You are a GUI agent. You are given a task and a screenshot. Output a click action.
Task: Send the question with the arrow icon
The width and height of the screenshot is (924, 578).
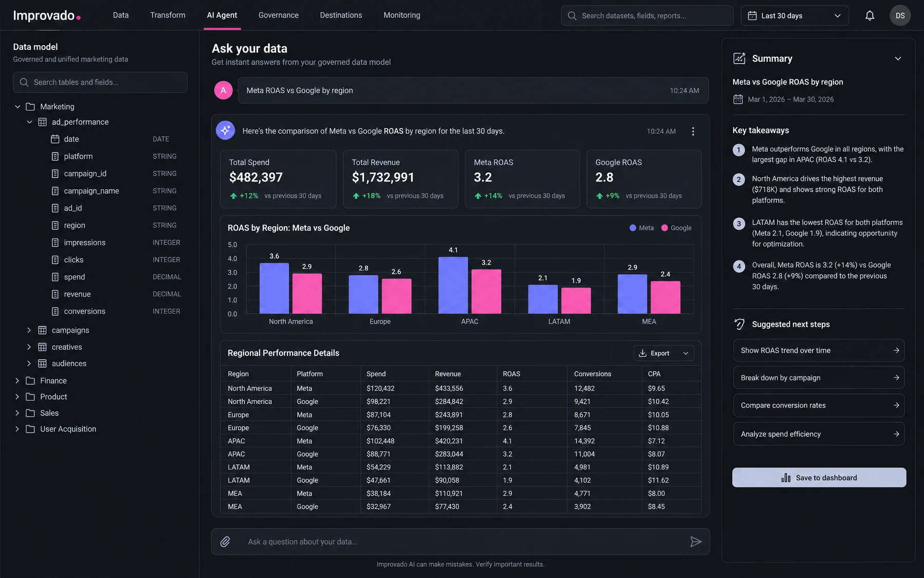tap(696, 542)
